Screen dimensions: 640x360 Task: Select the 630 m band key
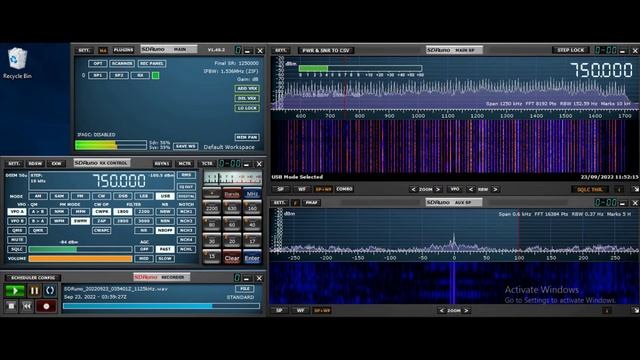coord(232,208)
